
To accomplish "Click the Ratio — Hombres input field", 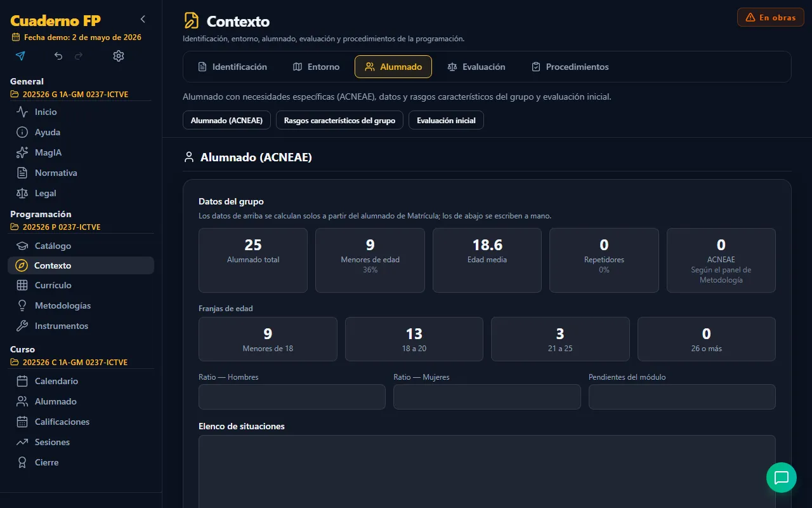I will click(292, 397).
